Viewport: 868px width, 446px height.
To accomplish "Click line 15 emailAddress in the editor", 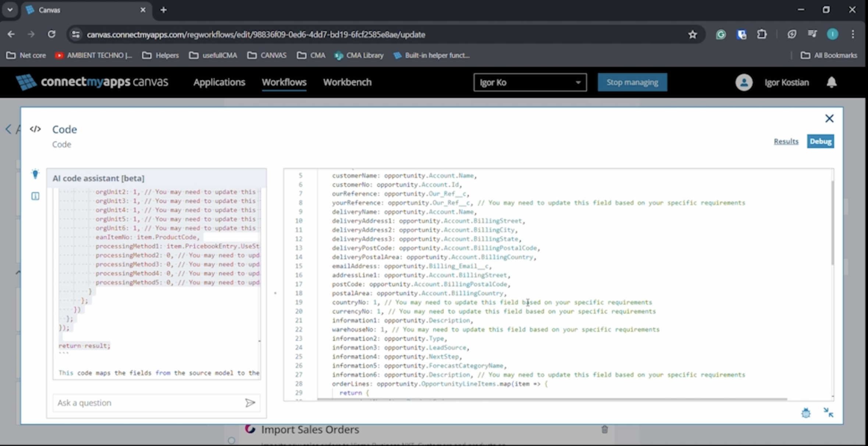I will (x=412, y=266).
